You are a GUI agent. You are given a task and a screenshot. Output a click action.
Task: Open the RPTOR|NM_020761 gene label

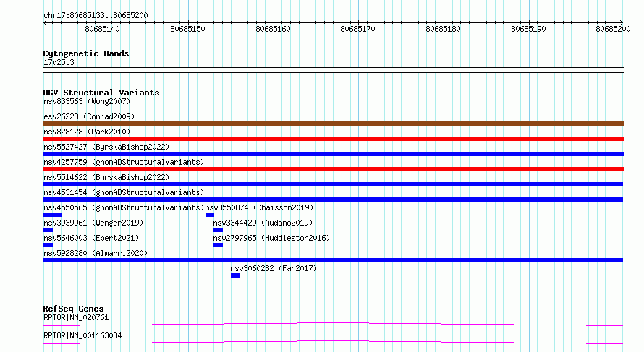pyautogui.click(x=76, y=317)
